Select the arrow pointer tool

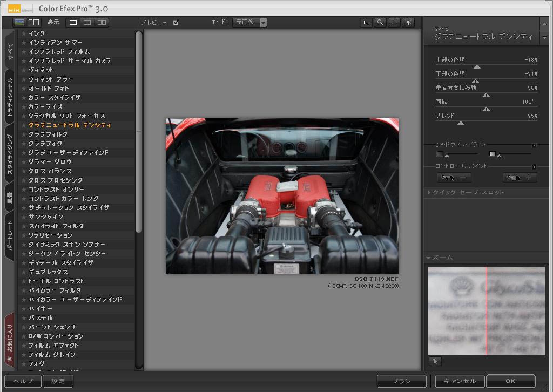coord(367,22)
